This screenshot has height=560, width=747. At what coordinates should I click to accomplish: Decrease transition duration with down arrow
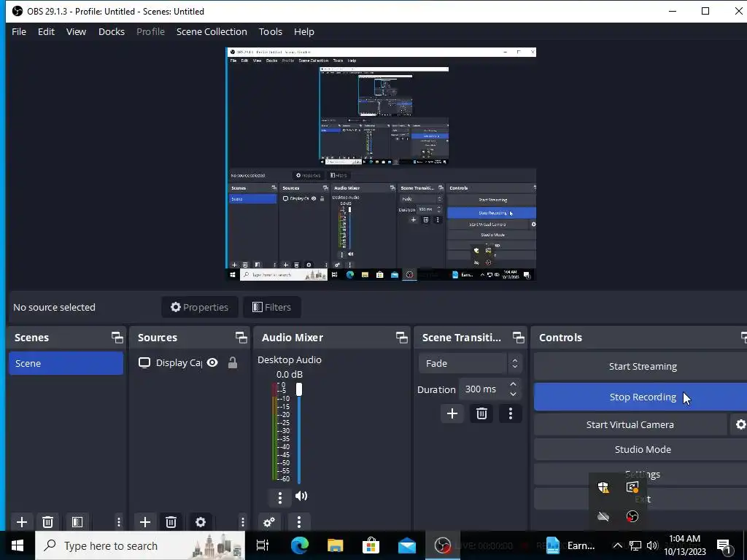[513, 394]
